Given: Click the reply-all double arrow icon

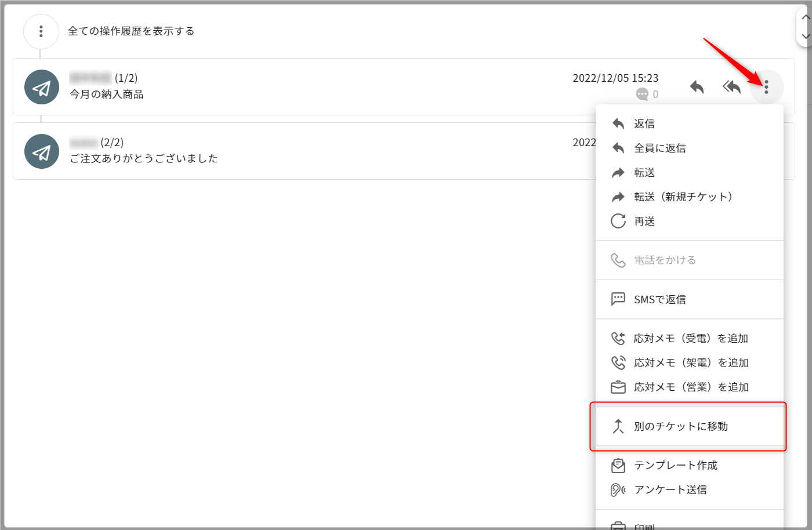Looking at the screenshot, I should click(731, 87).
